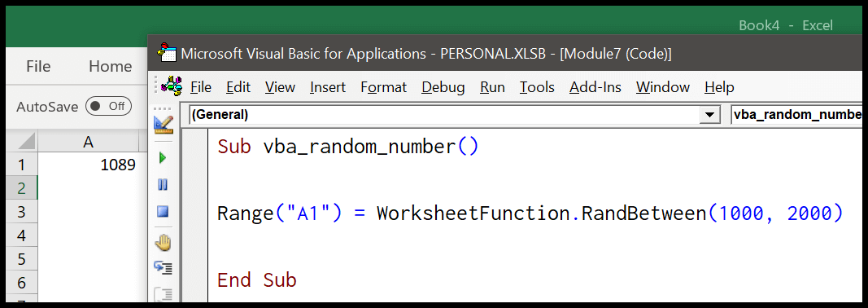868x308 pixels.
Task: Run the macro with green play icon
Action: 163,158
